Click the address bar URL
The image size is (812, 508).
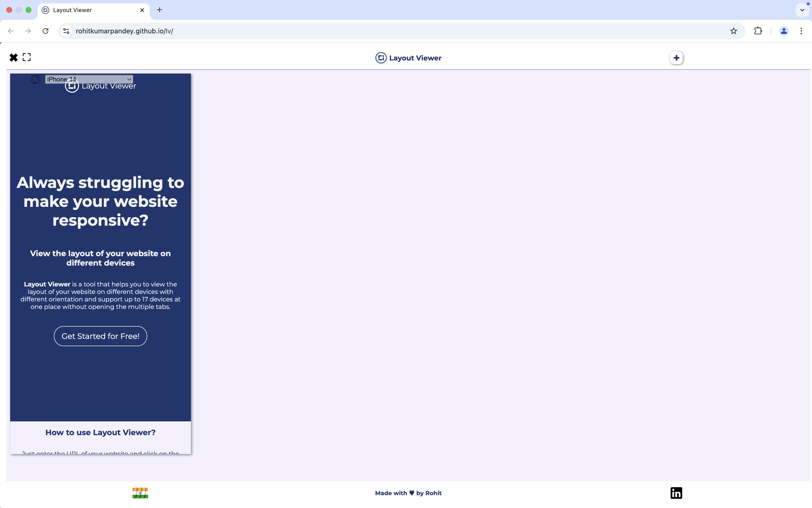point(124,31)
